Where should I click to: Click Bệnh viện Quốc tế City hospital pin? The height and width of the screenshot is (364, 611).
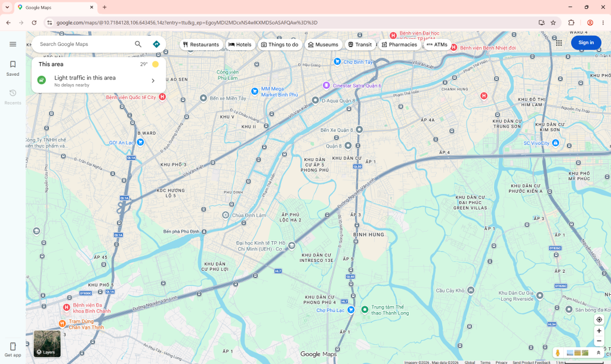point(162,97)
